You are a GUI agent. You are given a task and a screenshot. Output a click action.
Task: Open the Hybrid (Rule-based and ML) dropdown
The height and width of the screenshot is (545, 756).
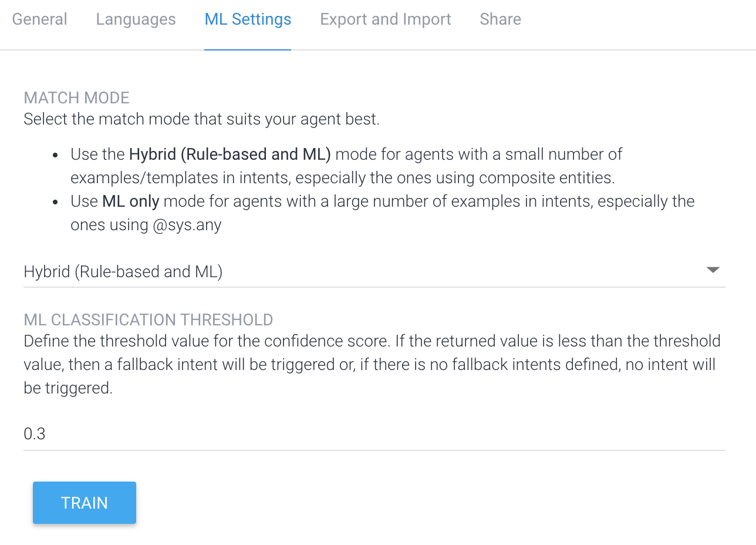123,272
